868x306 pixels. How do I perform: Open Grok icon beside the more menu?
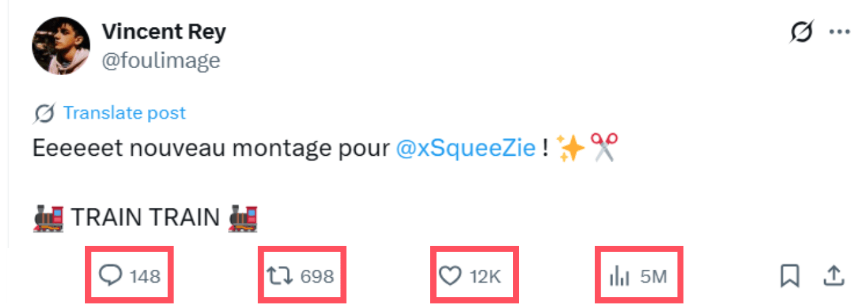[x=802, y=31]
